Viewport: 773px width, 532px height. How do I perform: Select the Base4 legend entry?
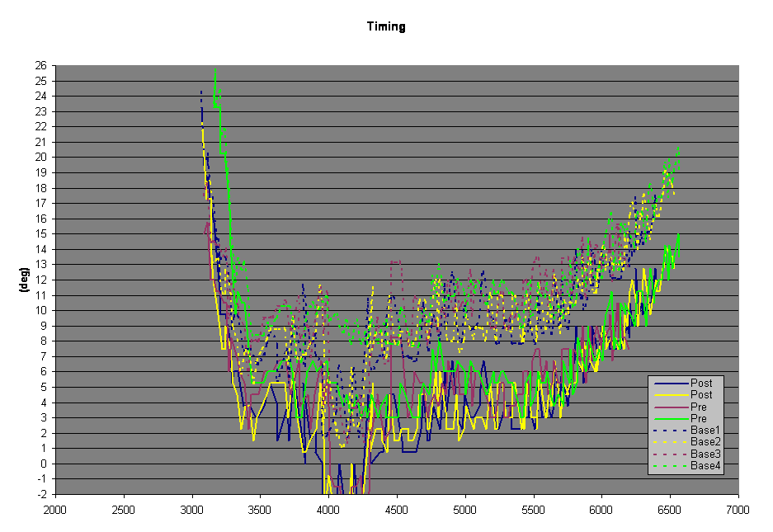tap(686, 466)
